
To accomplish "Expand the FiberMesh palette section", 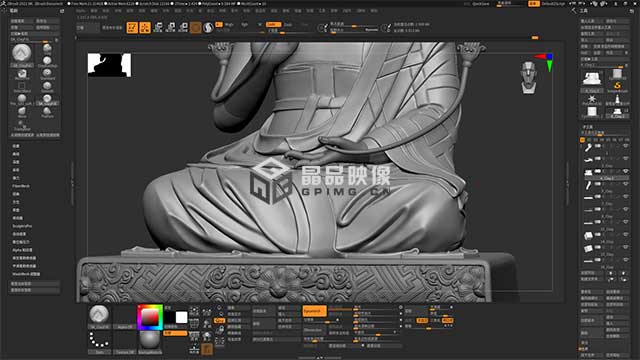I will (21, 186).
